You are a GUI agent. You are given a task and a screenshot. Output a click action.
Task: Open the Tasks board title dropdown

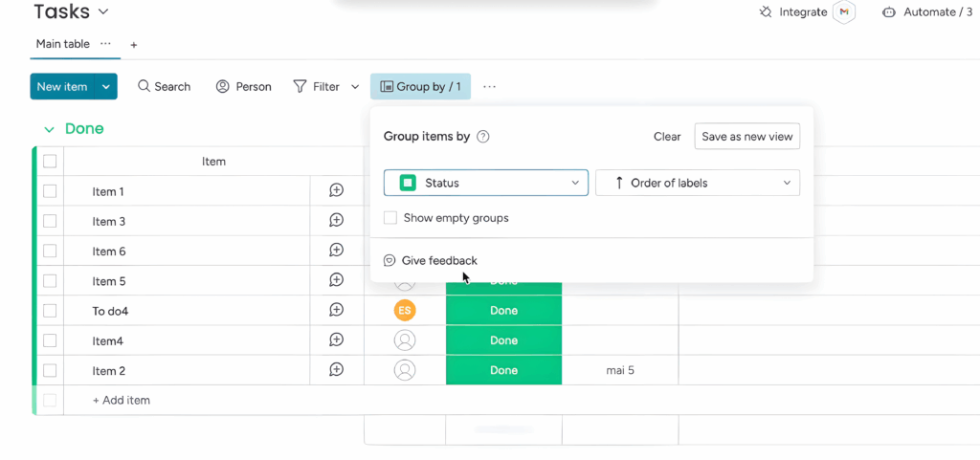103,11
